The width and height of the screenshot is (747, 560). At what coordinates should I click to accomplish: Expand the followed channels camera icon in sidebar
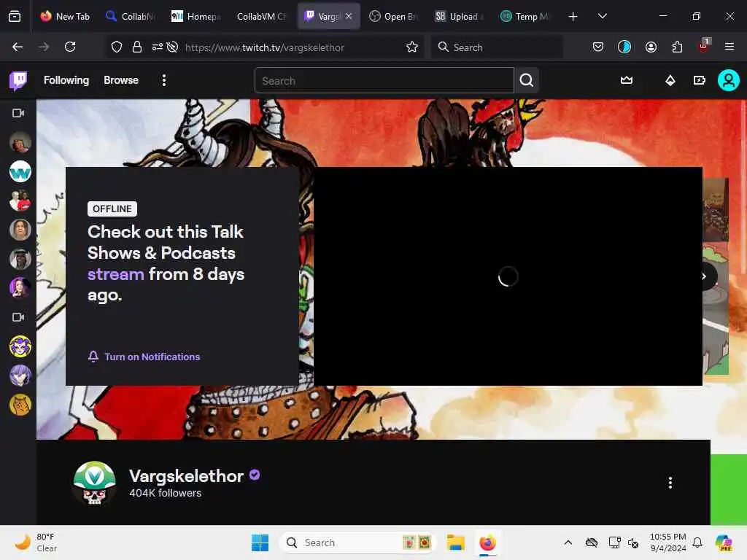18,113
